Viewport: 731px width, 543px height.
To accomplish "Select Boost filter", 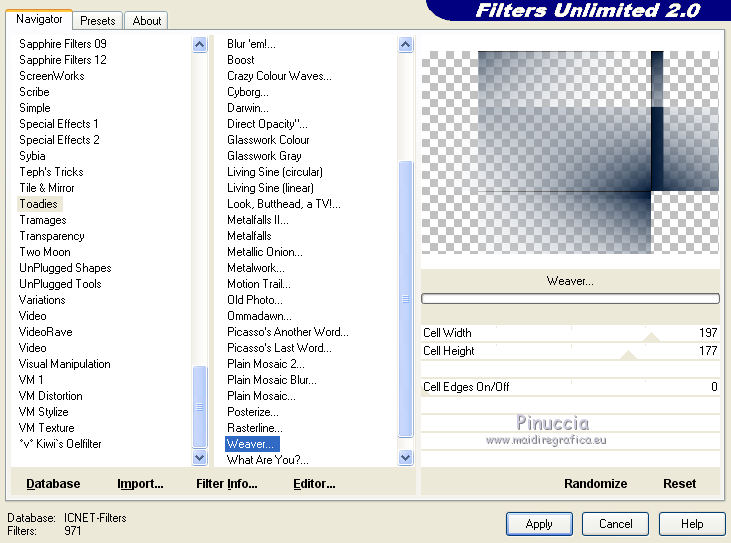I will pos(241,60).
